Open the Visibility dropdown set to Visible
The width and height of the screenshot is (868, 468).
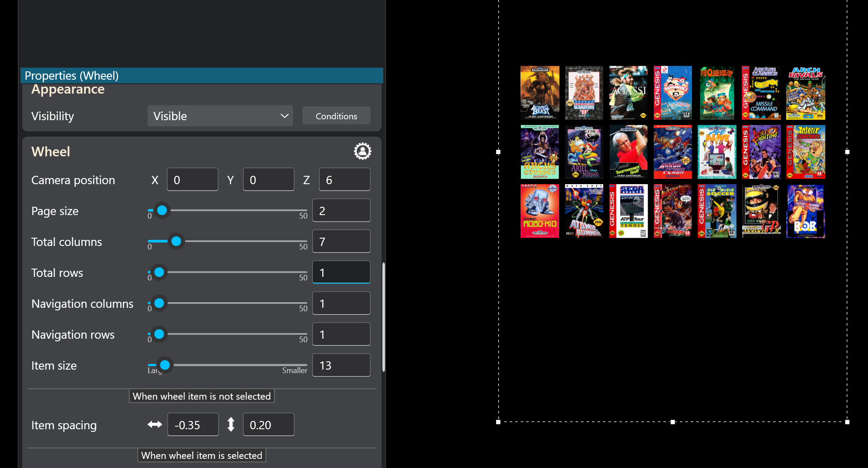coord(220,116)
